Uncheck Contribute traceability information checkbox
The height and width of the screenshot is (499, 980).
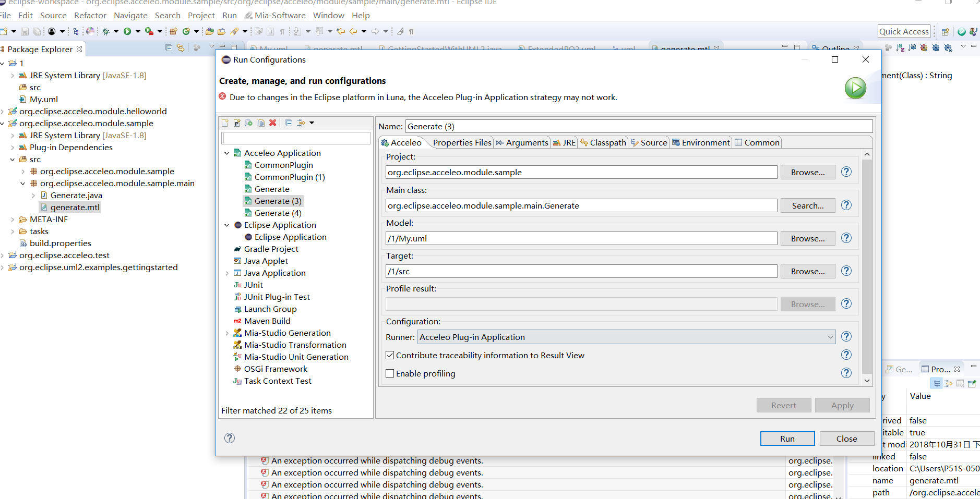[x=390, y=356]
